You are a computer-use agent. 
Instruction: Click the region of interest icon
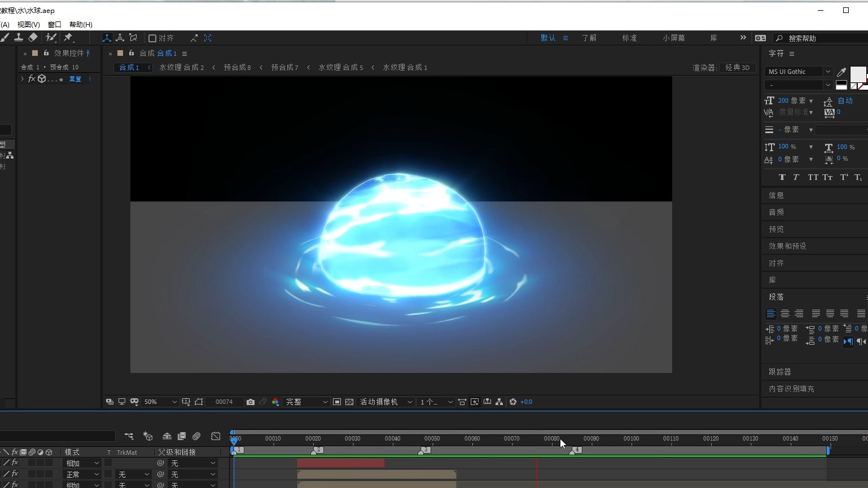pos(337,402)
